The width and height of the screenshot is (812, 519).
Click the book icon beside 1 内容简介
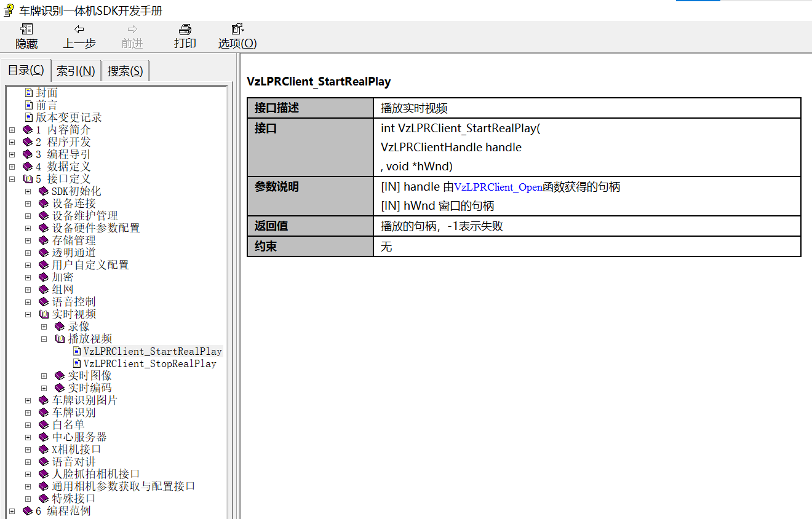pyautogui.click(x=28, y=130)
